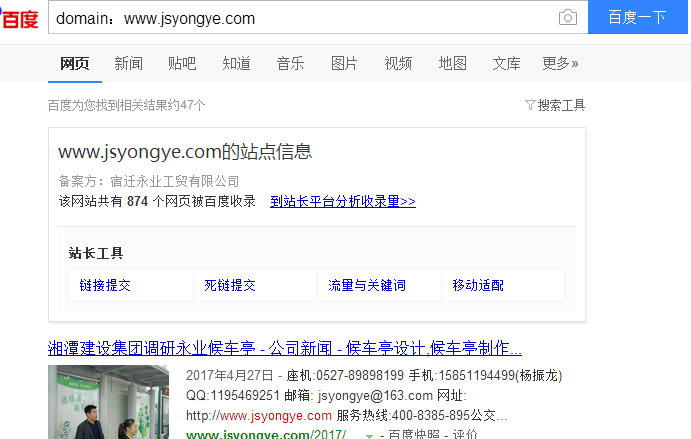This screenshot has height=439, width=691.
Task: Switch to the 新闻 tab
Action: 128,63
